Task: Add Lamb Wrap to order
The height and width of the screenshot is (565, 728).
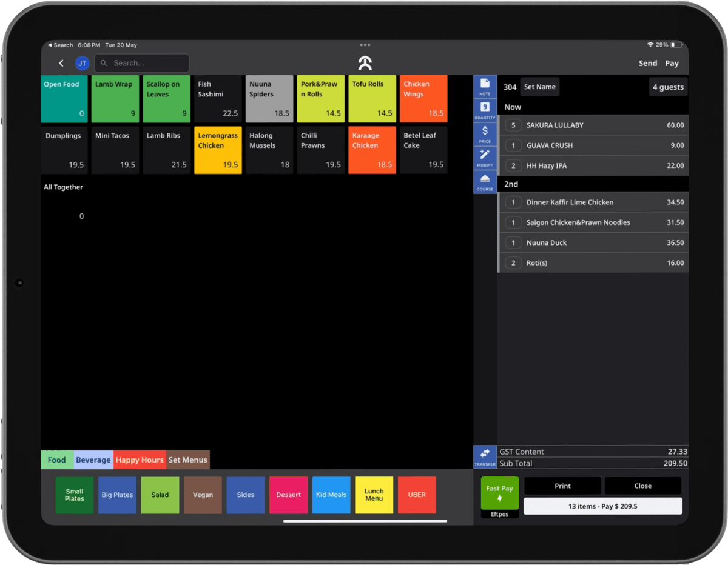Action: [x=115, y=99]
